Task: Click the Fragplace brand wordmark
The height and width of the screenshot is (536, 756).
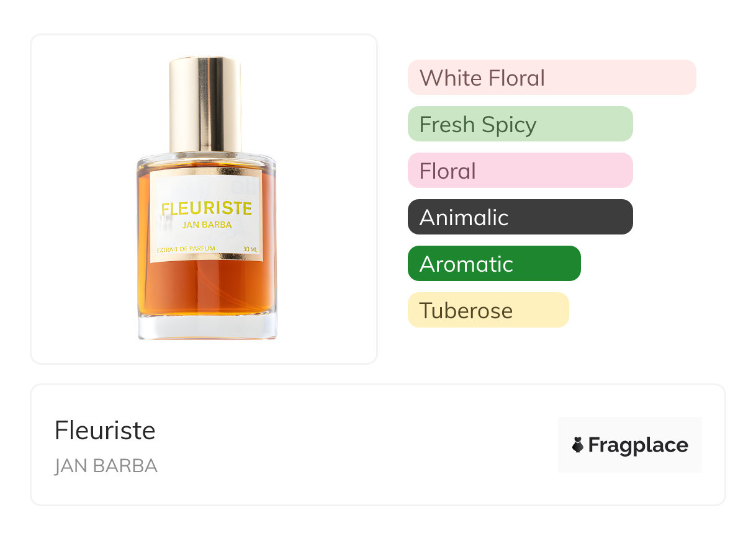Action: point(638,445)
